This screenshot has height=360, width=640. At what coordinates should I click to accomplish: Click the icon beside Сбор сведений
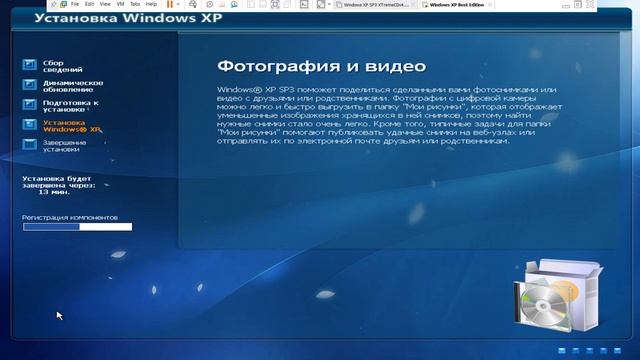(x=29, y=64)
